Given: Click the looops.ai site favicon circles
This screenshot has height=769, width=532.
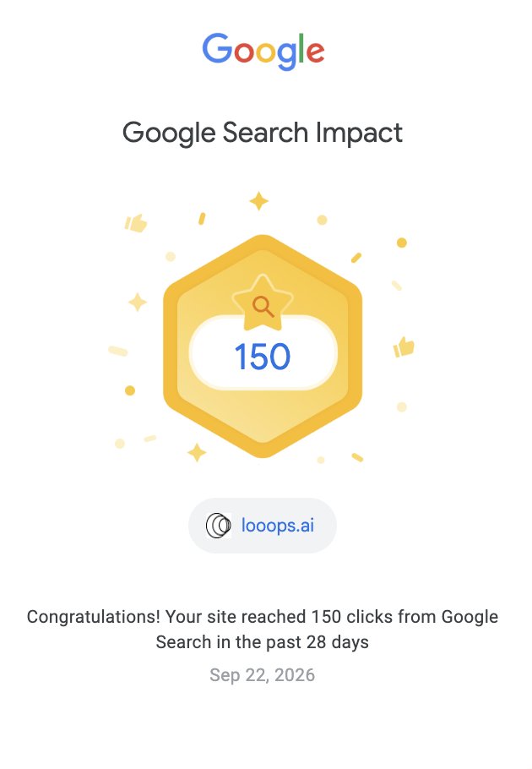Looking at the screenshot, I should click(x=219, y=526).
